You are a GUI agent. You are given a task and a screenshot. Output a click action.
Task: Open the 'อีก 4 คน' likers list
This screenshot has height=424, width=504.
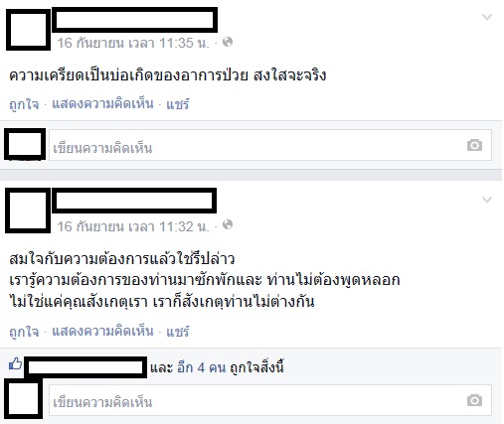(202, 367)
